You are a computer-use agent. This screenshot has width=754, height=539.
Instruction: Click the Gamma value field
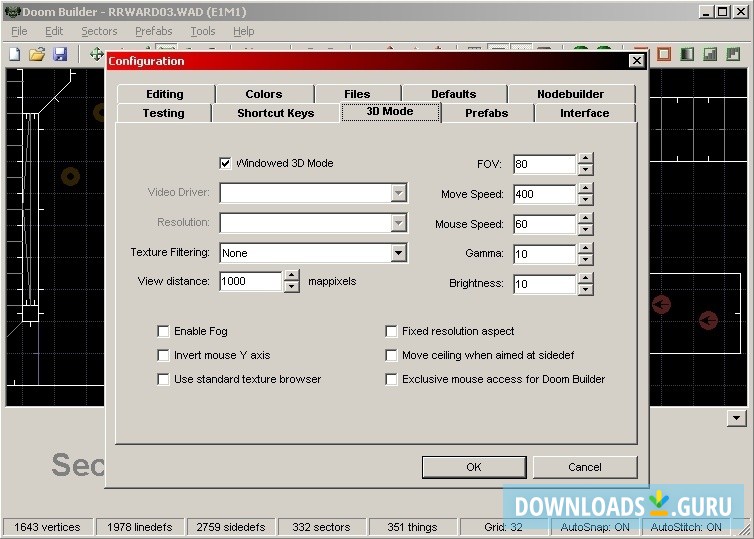click(544, 254)
